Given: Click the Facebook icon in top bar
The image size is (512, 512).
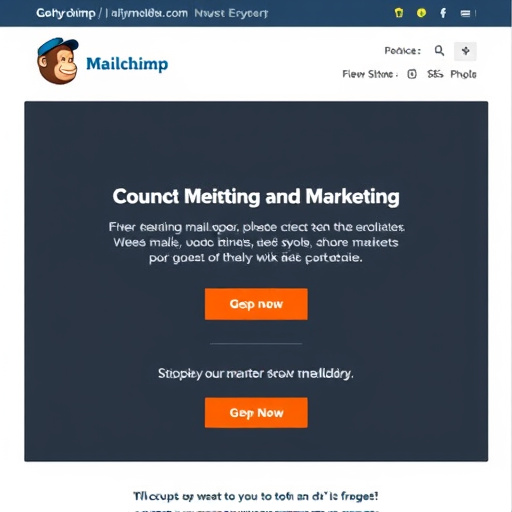Looking at the screenshot, I should [443, 13].
